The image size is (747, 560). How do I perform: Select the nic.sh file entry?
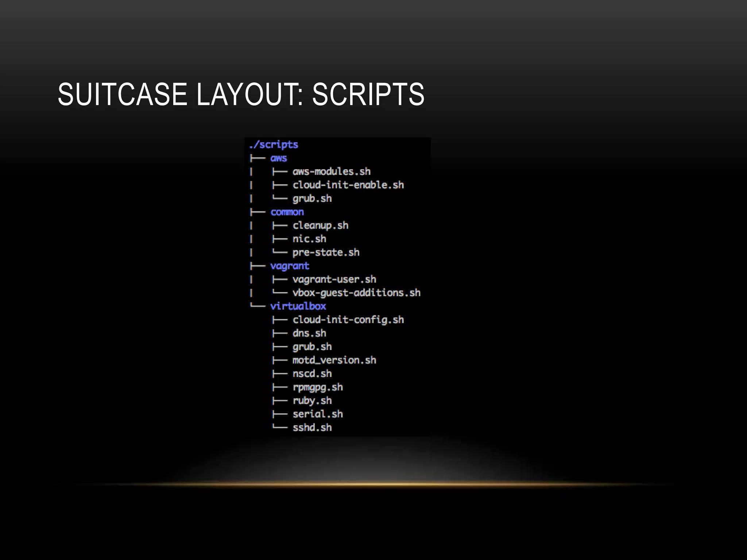pyautogui.click(x=309, y=239)
